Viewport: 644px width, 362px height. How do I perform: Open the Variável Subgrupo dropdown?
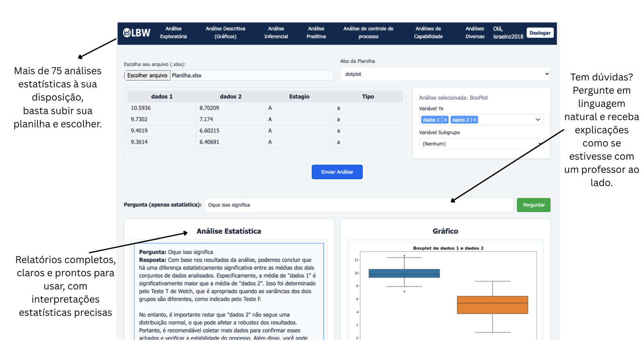pyautogui.click(x=481, y=144)
